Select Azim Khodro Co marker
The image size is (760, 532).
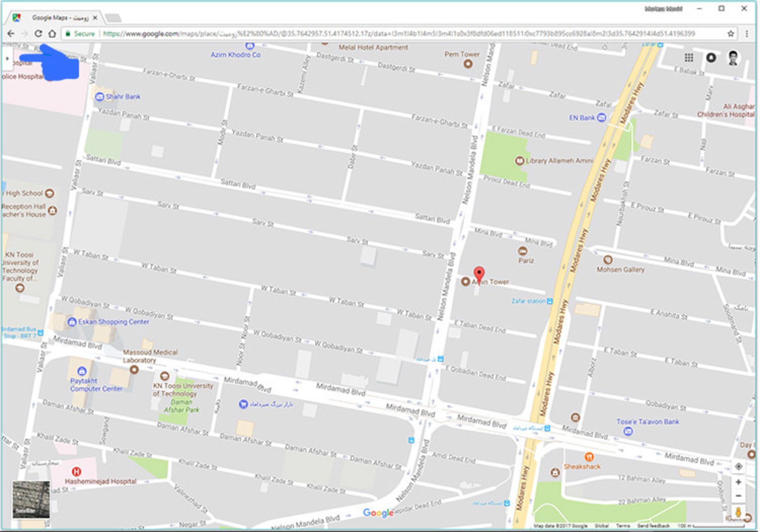click(x=250, y=46)
